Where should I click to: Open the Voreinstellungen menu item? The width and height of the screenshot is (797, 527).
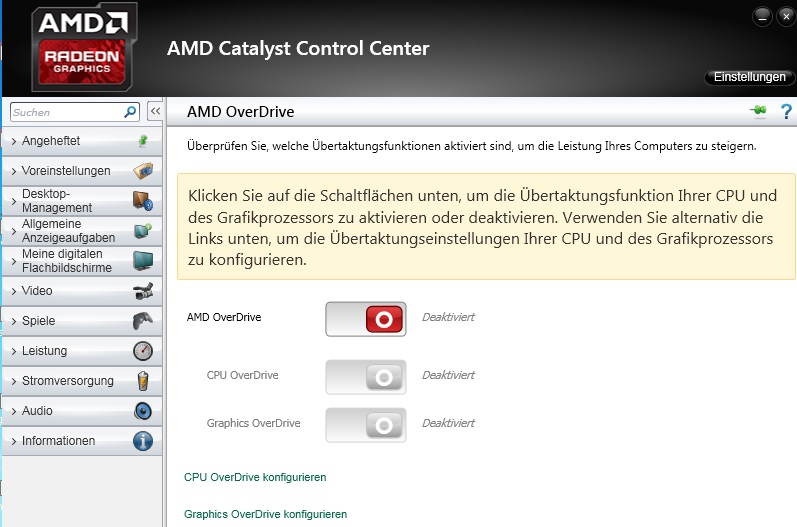pos(82,171)
